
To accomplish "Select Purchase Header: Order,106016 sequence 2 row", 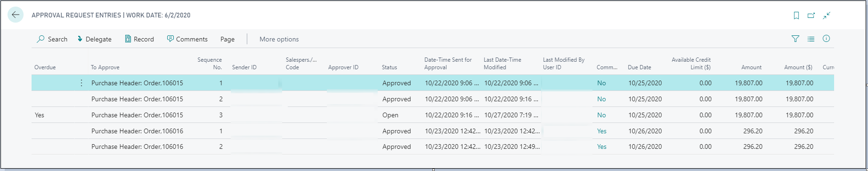I will [x=433, y=147].
